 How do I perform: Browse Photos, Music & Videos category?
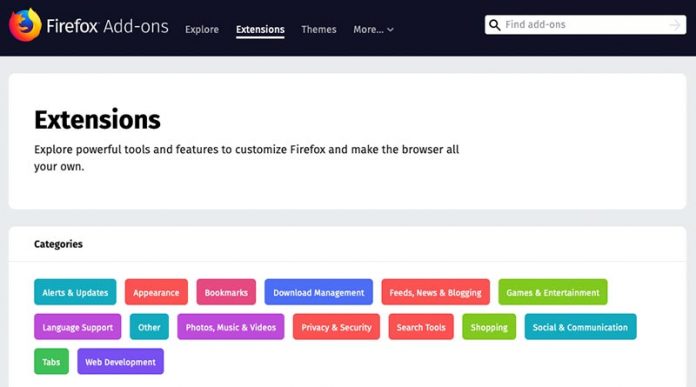[231, 327]
